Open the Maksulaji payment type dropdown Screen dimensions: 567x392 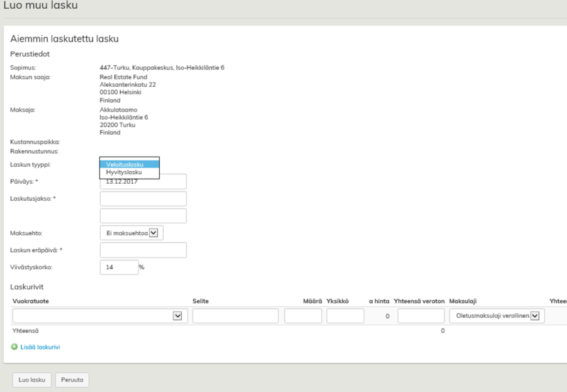pos(497,316)
